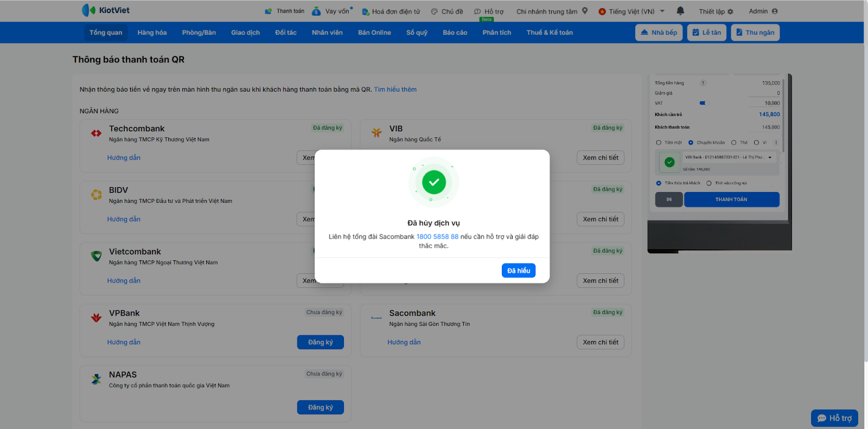This screenshot has height=429, width=868.
Task: Click the Techcombank logo
Action: (x=96, y=133)
